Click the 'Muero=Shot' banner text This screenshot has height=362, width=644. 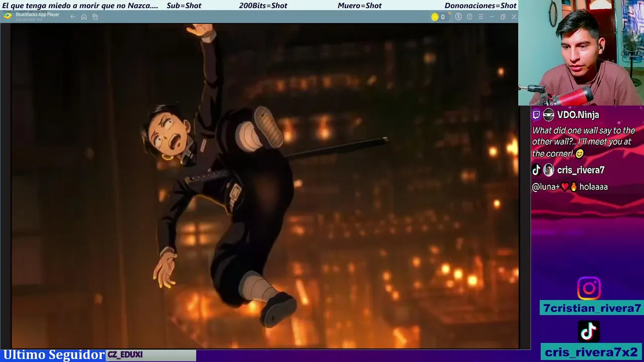pos(360,6)
